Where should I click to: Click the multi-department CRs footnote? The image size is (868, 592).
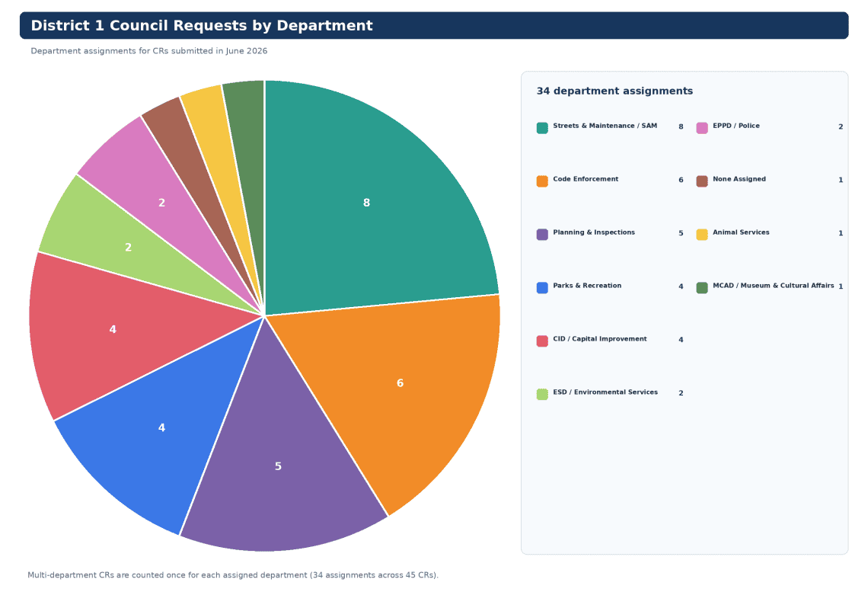(232, 574)
